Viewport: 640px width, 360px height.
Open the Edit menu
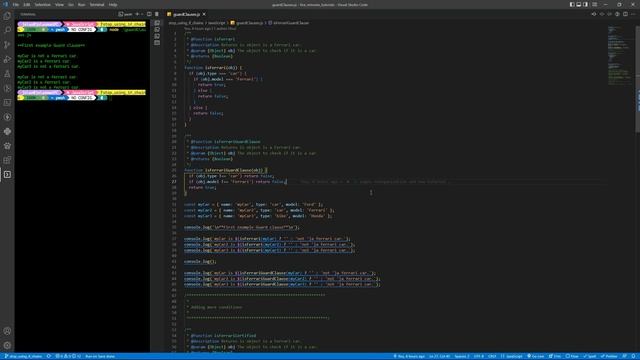27,4
